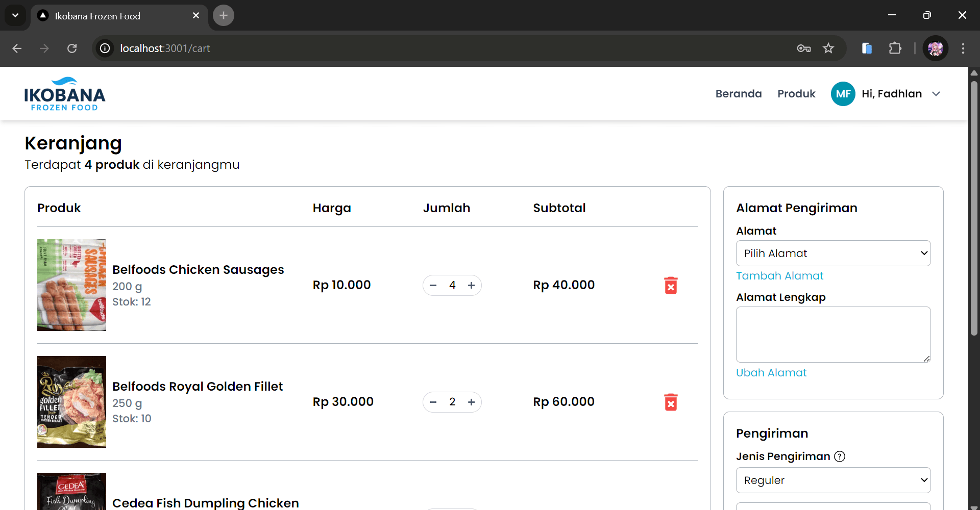Expand the Reguler shipping type dropdown
The height and width of the screenshot is (510, 980).
[x=833, y=480]
